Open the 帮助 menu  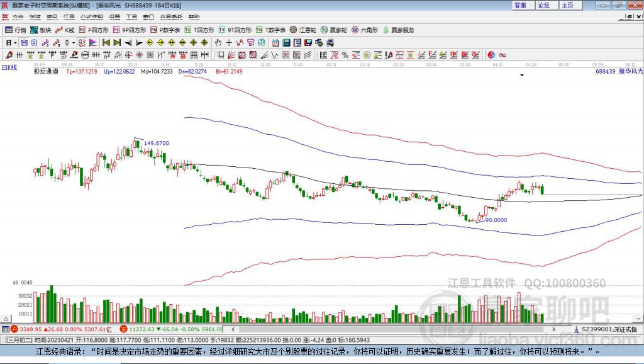[x=194, y=17]
